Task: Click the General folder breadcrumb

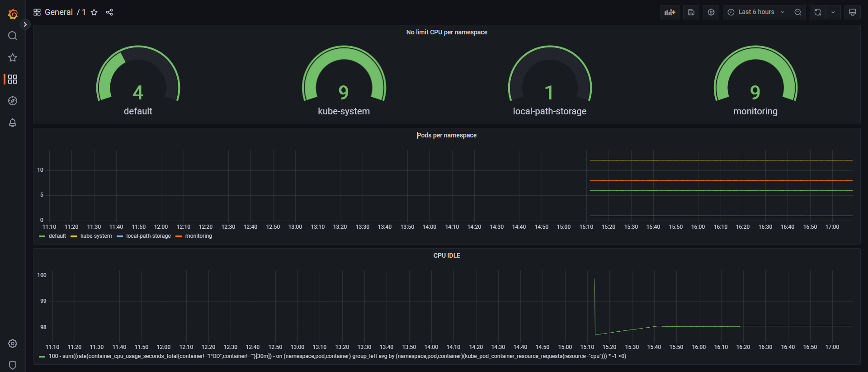Action: tap(59, 12)
